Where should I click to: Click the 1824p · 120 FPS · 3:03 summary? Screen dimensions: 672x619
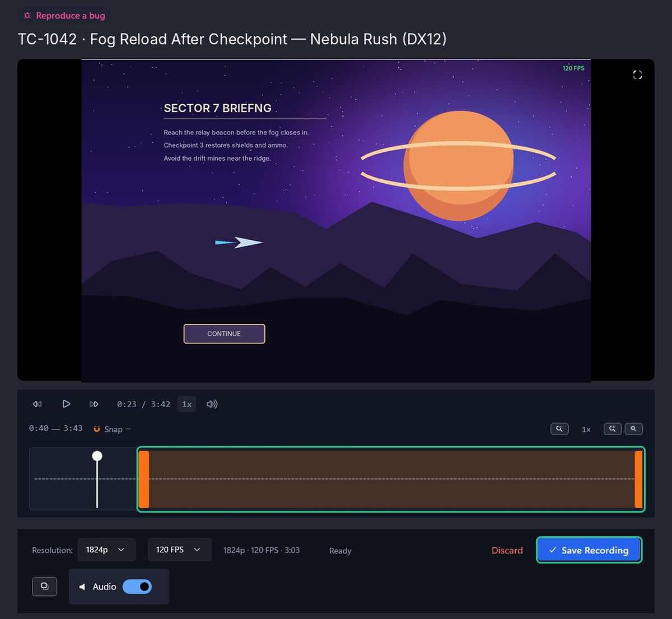point(262,550)
